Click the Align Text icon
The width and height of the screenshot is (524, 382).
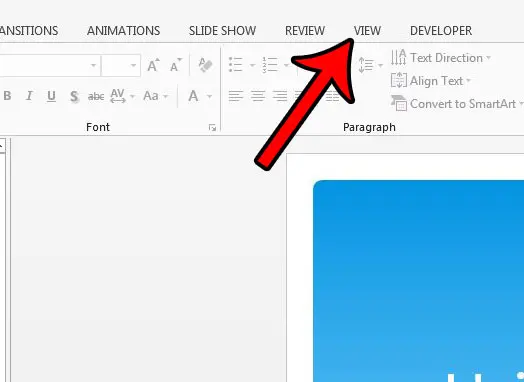(399, 81)
